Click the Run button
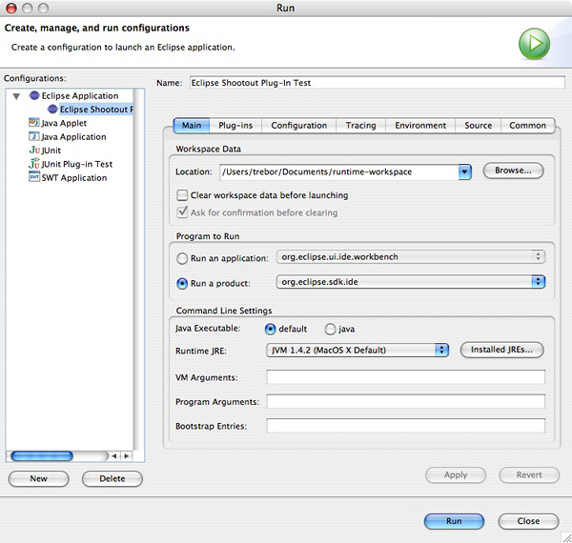 (x=454, y=521)
